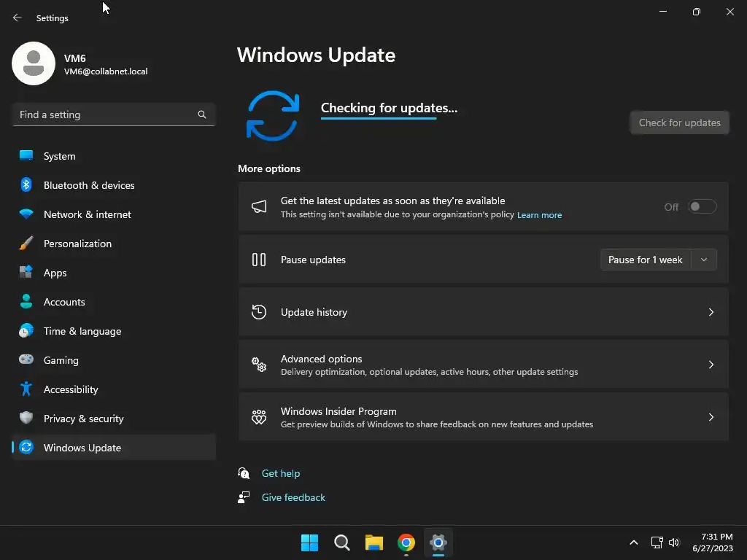Click the Bluetooth icon in sidebar
The height and width of the screenshot is (560, 747).
(26, 184)
